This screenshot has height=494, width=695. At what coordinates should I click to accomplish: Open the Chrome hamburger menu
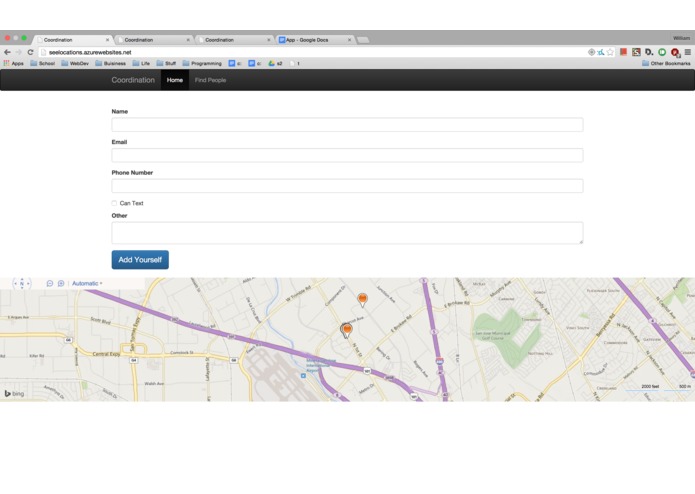[687, 52]
